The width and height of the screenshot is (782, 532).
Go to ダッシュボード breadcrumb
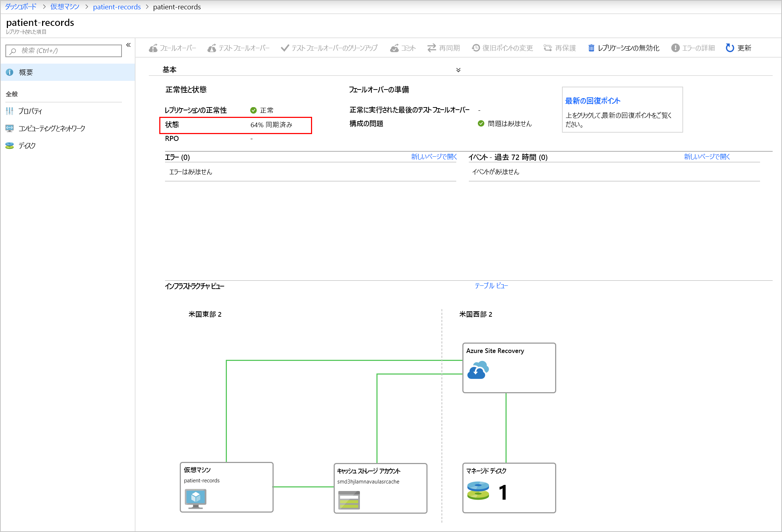(x=21, y=7)
